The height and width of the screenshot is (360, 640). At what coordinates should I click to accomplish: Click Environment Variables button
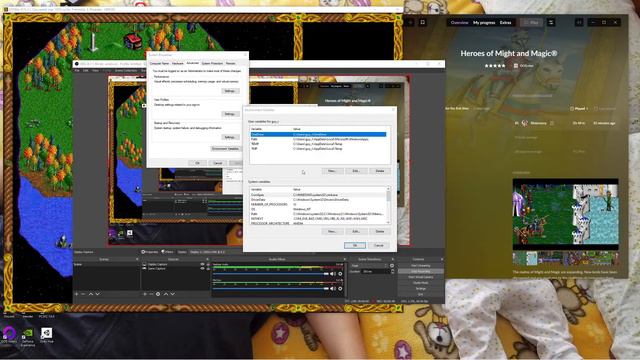(225, 149)
